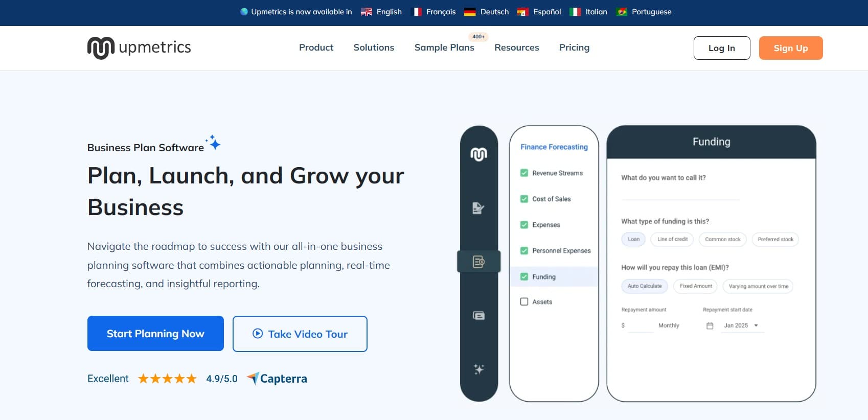Click the 400+ badge above Sample Plans

(x=478, y=36)
